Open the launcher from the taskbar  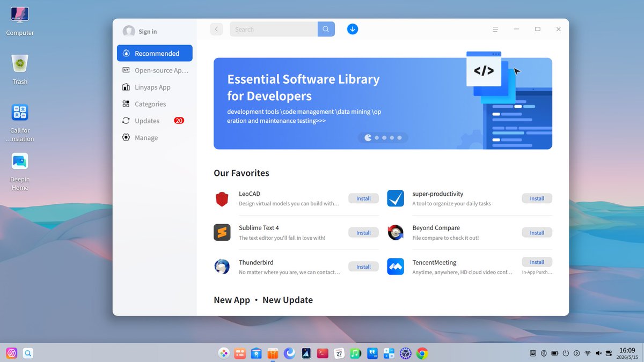click(x=11, y=353)
